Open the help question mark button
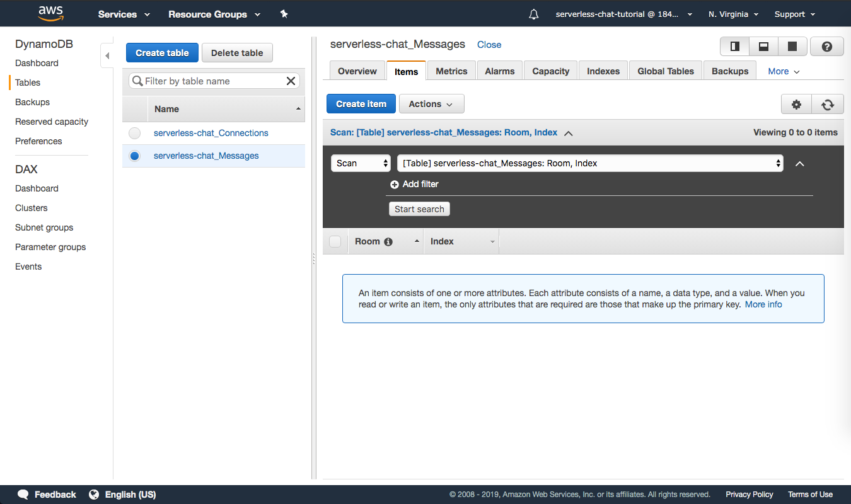Image resolution: width=851 pixels, height=504 pixels. tap(827, 47)
